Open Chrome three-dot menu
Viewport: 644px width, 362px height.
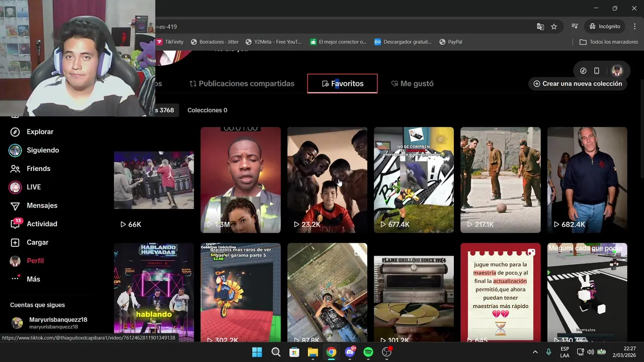pyautogui.click(x=634, y=26)
